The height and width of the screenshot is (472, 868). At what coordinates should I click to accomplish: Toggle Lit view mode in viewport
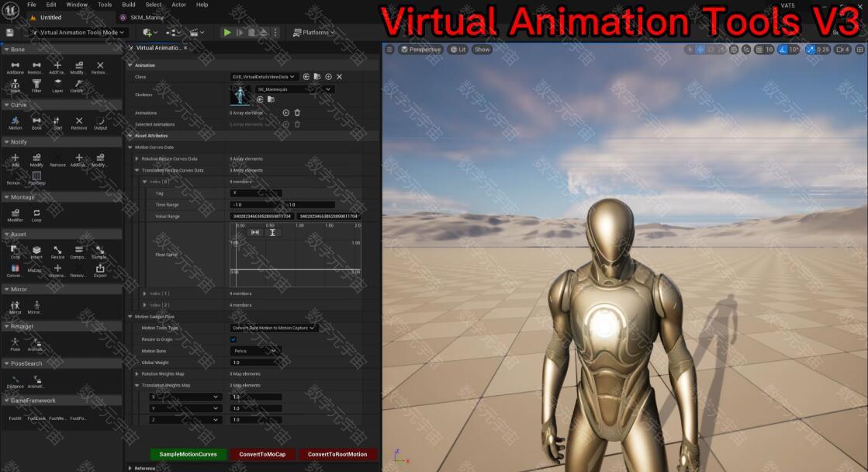click(458, 50)
